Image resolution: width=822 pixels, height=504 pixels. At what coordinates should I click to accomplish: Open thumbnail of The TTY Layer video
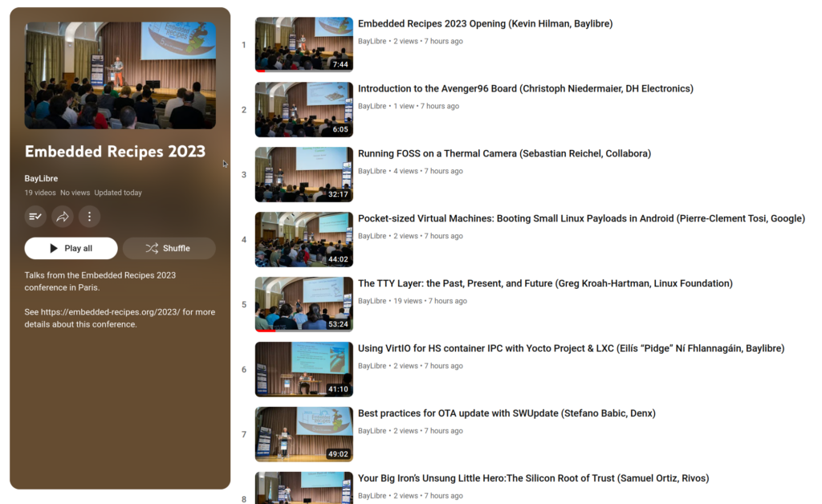point(304,304)
